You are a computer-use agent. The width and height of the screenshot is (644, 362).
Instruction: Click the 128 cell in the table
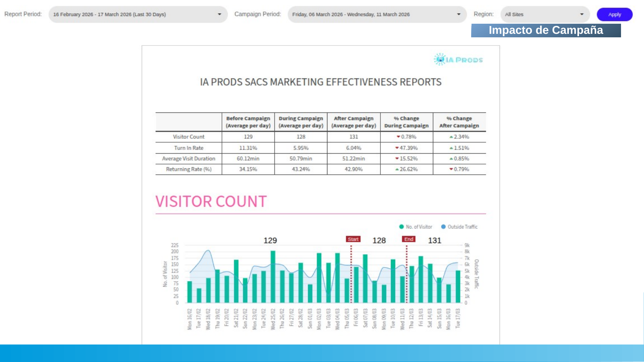(301, 137)
